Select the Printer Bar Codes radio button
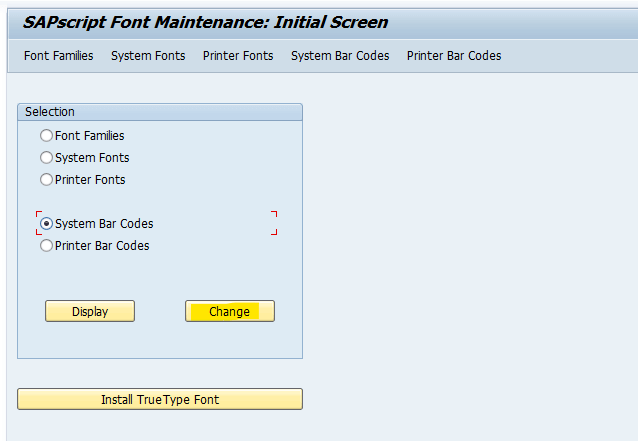Viewport: 638px width, 441px height. 46,245
